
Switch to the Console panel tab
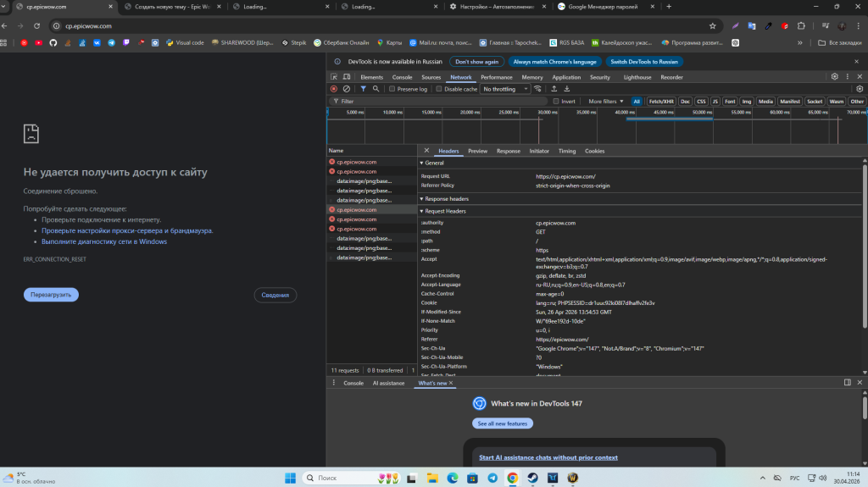coord(402,77)
